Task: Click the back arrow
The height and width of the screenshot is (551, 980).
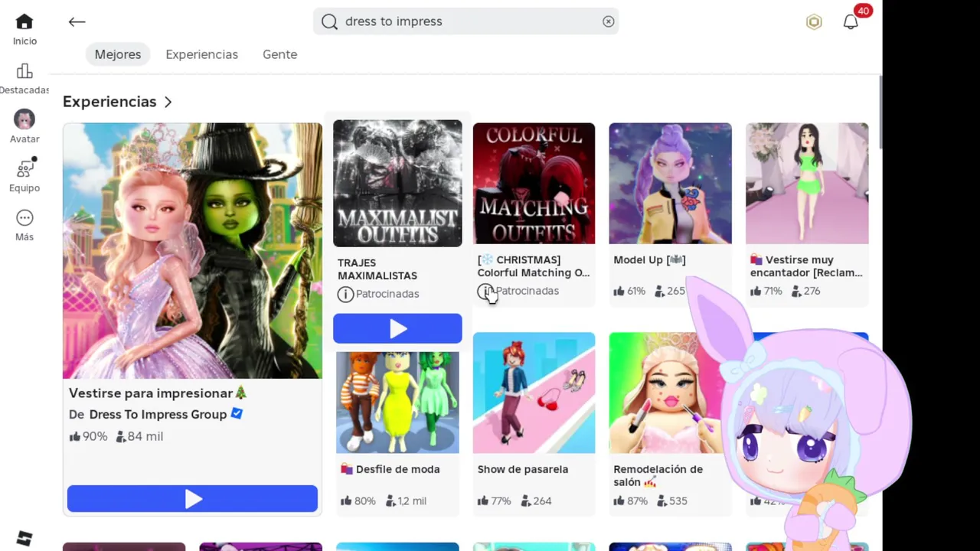Action: tap(77, 22)
